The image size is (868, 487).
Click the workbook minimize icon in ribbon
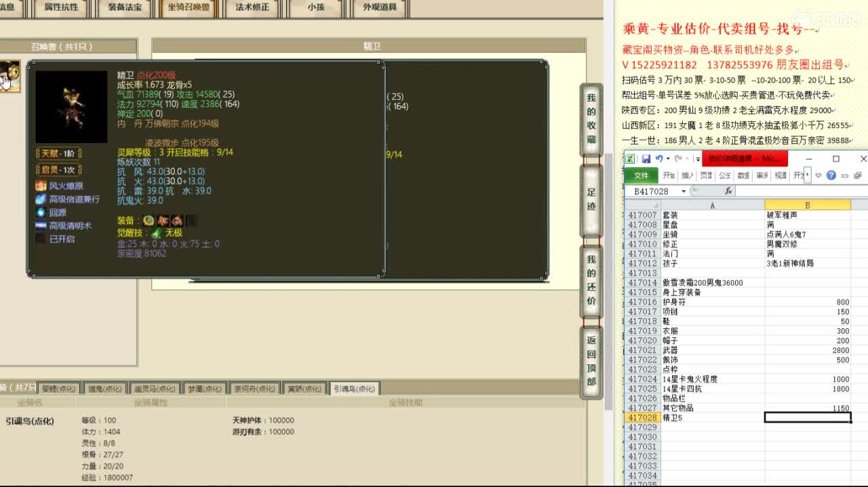(x=845, y=176)
